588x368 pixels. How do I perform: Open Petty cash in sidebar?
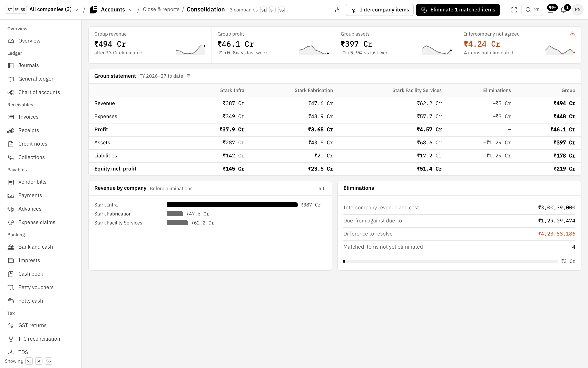point(41,301)
